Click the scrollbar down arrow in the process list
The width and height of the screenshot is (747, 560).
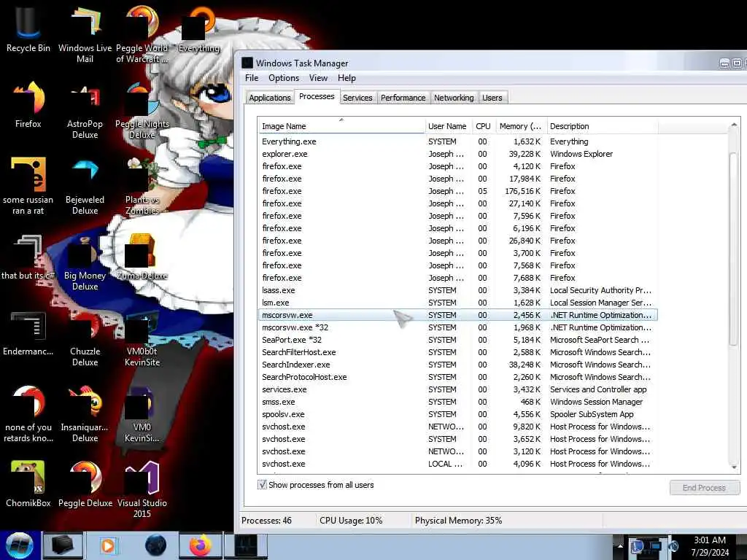pos(734,467)
